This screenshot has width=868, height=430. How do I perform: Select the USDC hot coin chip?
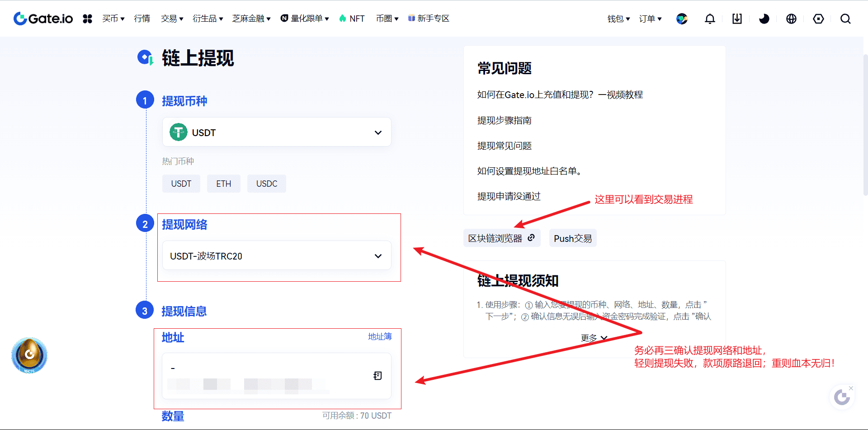[267, 184]
